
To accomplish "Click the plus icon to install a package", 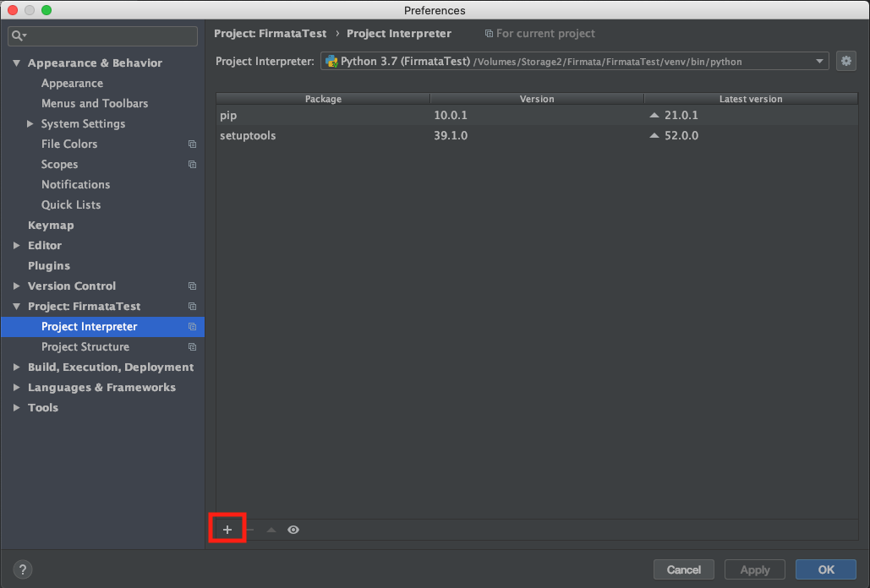I will tap(227, 529).
